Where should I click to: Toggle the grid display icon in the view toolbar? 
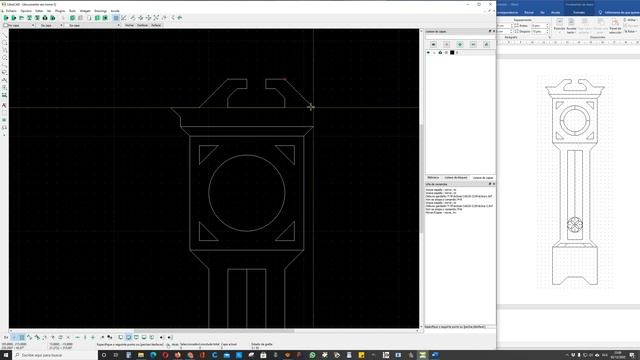tap(116, 18)
